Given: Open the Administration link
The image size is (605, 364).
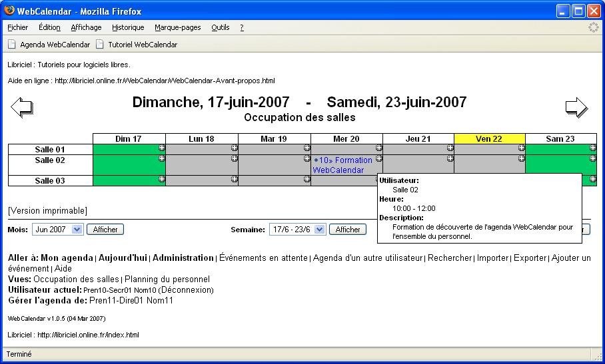Looking at the screenshot, I should (183, 258).
